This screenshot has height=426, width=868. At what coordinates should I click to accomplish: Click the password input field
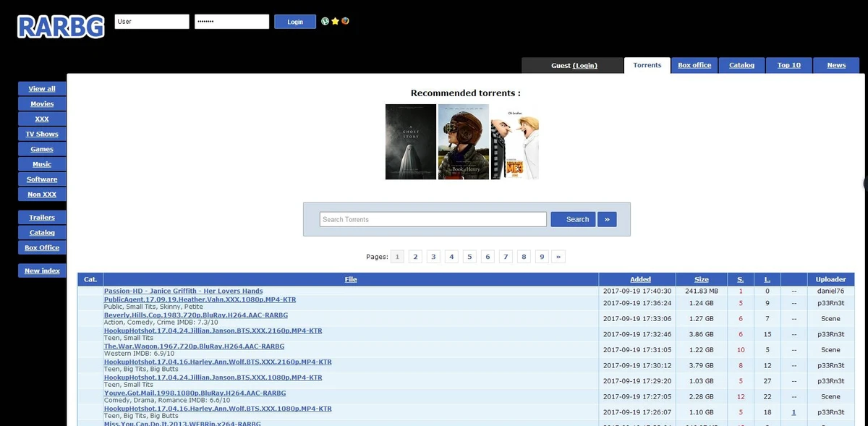pos(231,22)
